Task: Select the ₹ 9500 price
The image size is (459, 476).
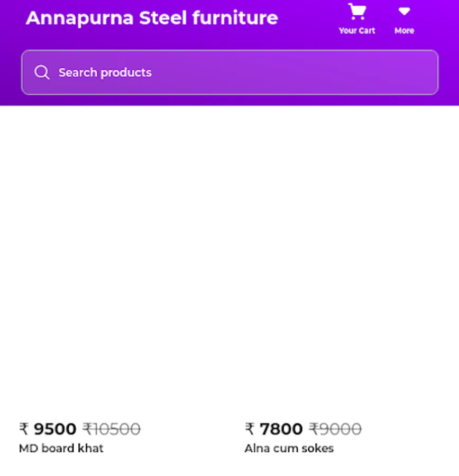Action: (x=48, y=429)
